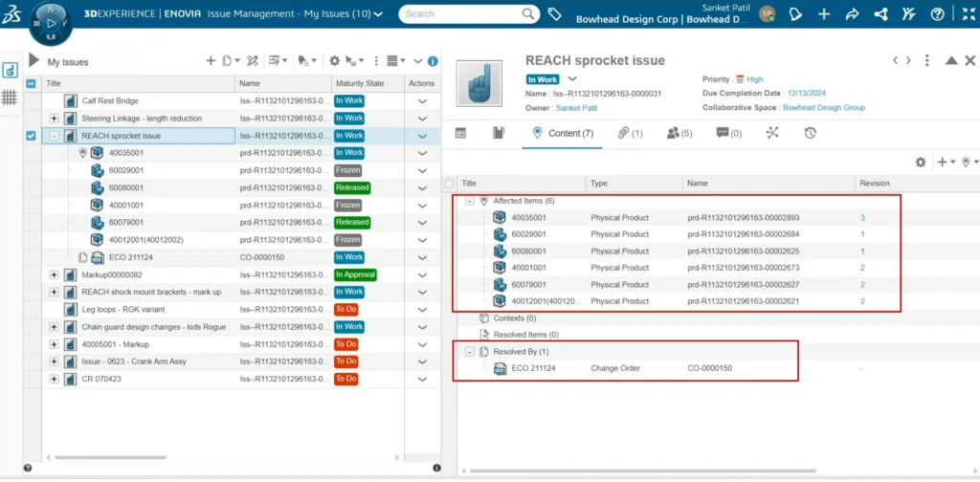Open the My Issues settings gear
This screenshot has width=980, height=482.
pyautogui.click(x=334, y=60)
